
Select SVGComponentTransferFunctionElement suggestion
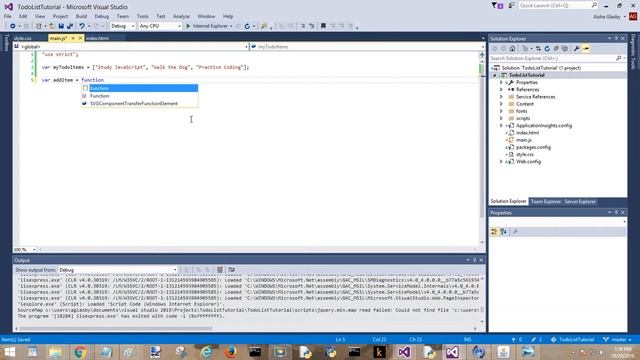(x=140, y=104)
